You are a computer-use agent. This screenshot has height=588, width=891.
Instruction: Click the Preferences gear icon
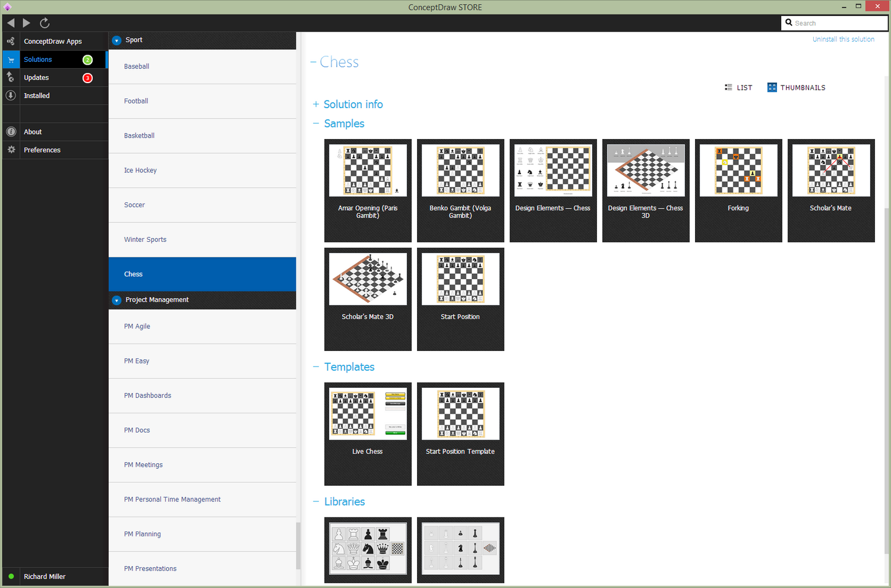[x=11, y=150]
